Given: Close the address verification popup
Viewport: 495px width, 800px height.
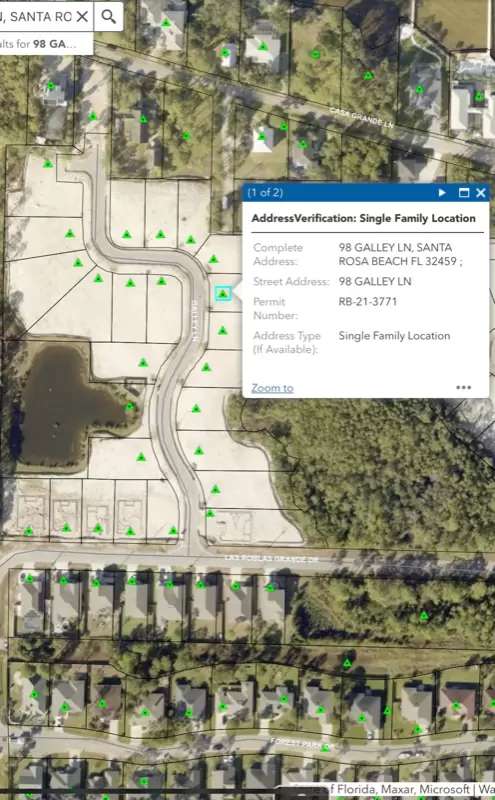Looking at the screenshot, I should [480, 192].
